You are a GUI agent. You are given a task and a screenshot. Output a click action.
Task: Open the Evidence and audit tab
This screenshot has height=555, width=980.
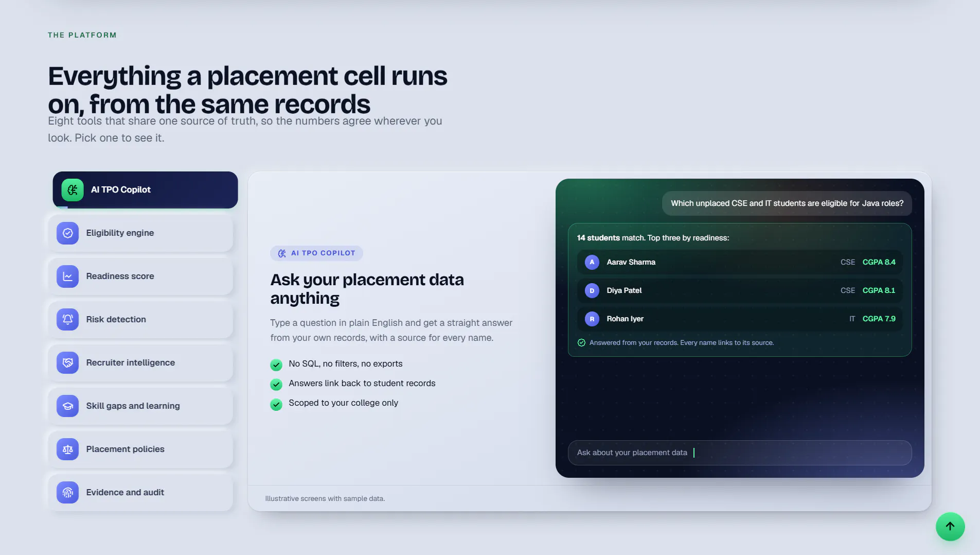pyautogui.click(x=140, y=493)
